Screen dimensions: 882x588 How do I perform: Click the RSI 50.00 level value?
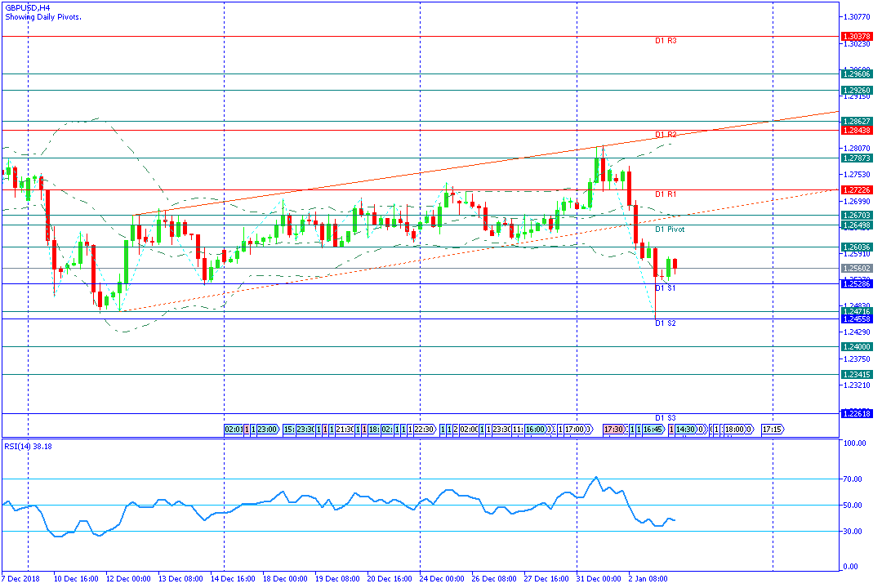853,506
